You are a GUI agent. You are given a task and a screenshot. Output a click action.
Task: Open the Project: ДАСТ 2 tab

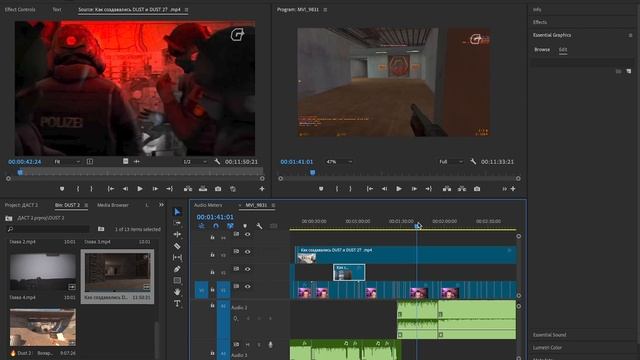21,205
